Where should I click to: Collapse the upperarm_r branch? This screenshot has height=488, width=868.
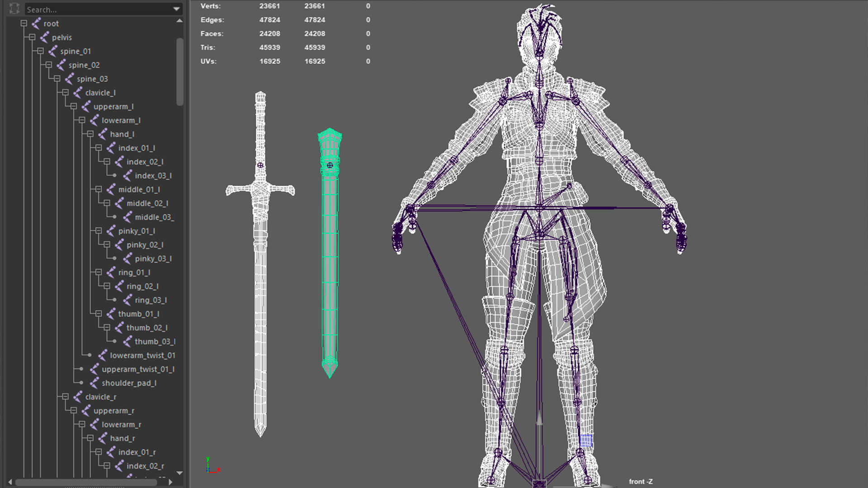click(x=74, y=411)
